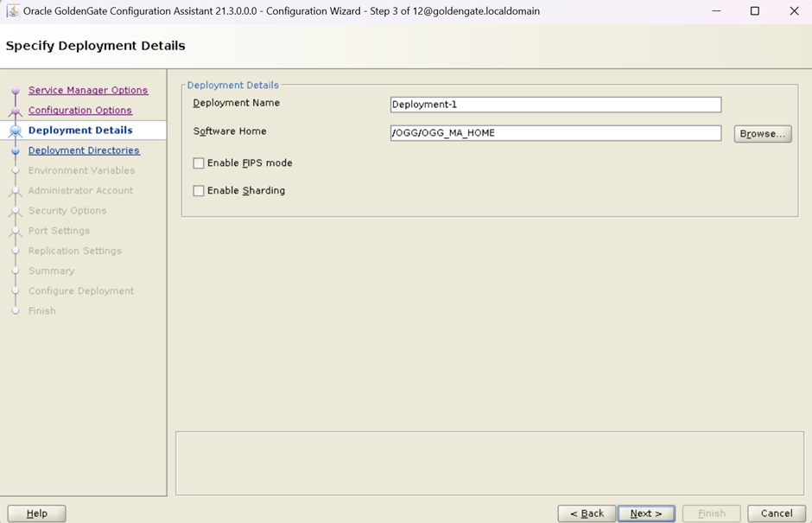Click the Software Home path field

555,133
